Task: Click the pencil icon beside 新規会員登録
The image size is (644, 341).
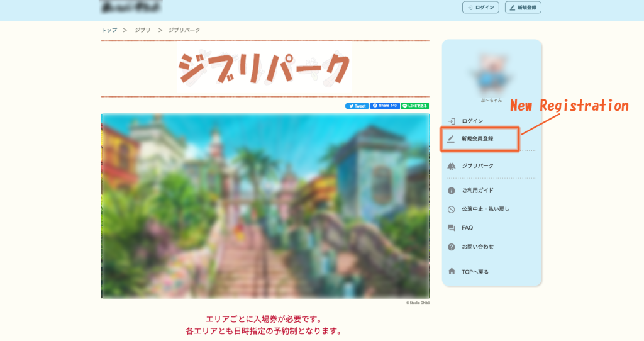Action: [451, 138]
